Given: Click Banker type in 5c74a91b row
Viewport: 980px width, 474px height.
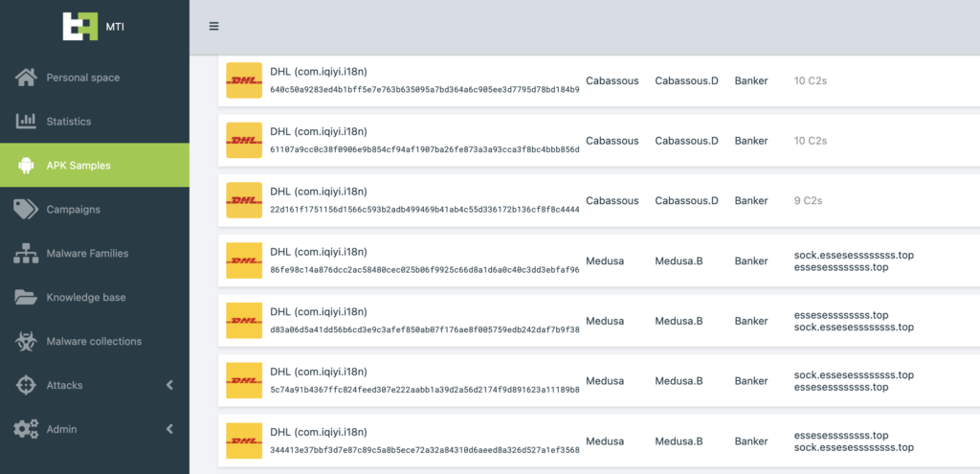Looking at the screenshot, I should click(x=751, y=381).
